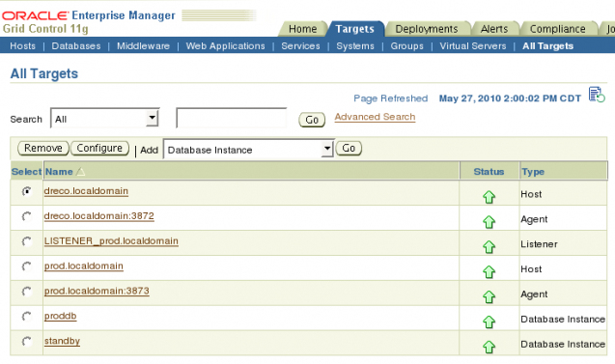Open the Middleware subtab
The width and height of the screenshot is (615, 364).
point(143,46)
